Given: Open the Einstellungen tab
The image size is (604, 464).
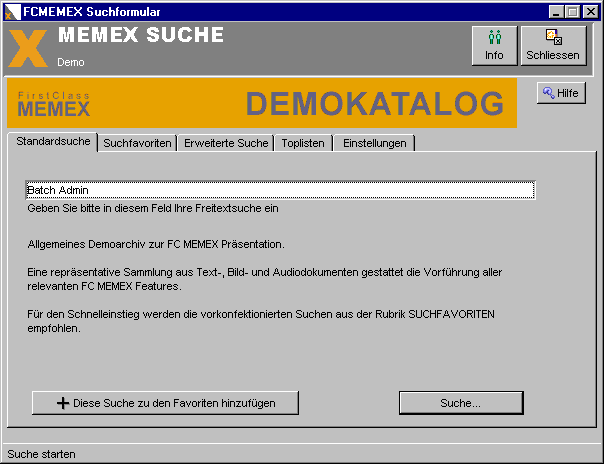Looking at the screenshot, I should click(x=374, y=143).
